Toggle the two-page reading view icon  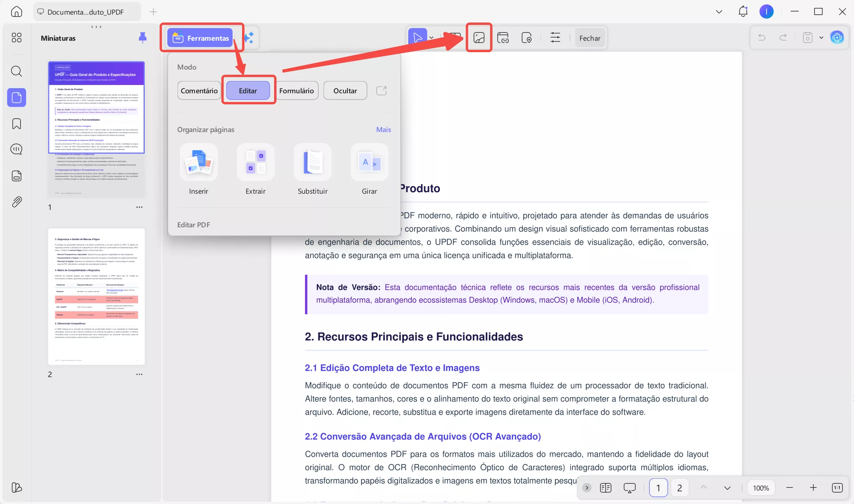[606, 488]
